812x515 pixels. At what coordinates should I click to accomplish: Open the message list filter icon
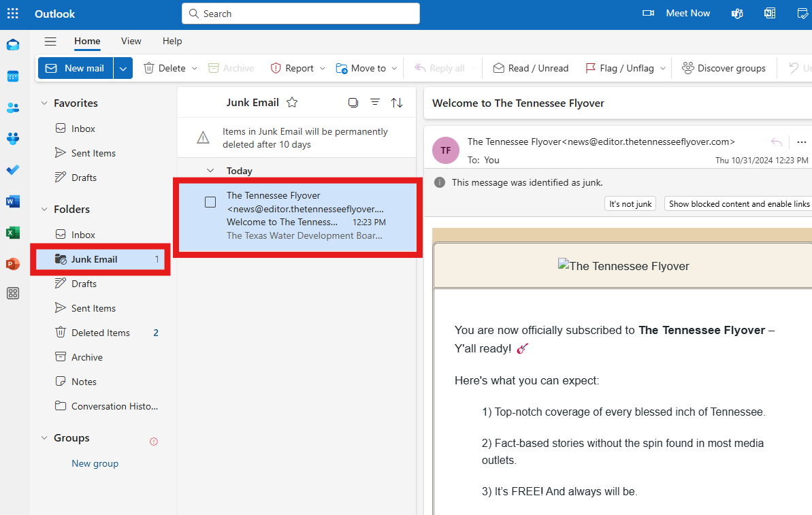(x=375, y=103)
